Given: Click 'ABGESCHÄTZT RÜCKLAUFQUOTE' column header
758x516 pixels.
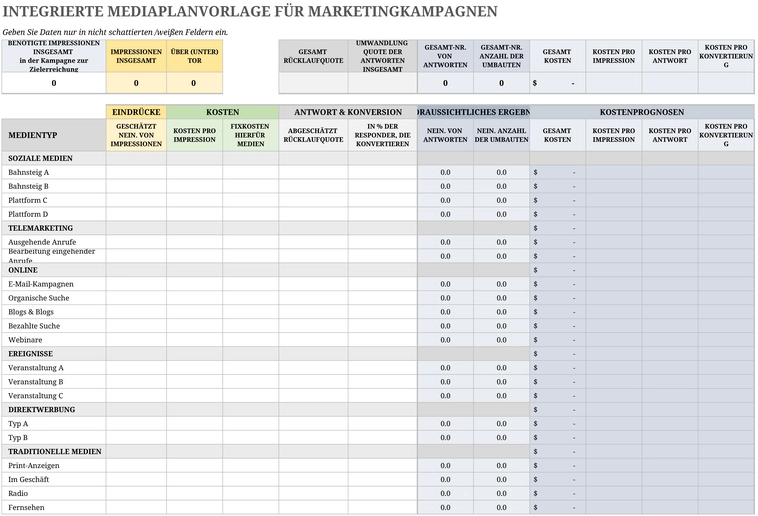Looking at the screenshot, I should click(x=313, y=135).
